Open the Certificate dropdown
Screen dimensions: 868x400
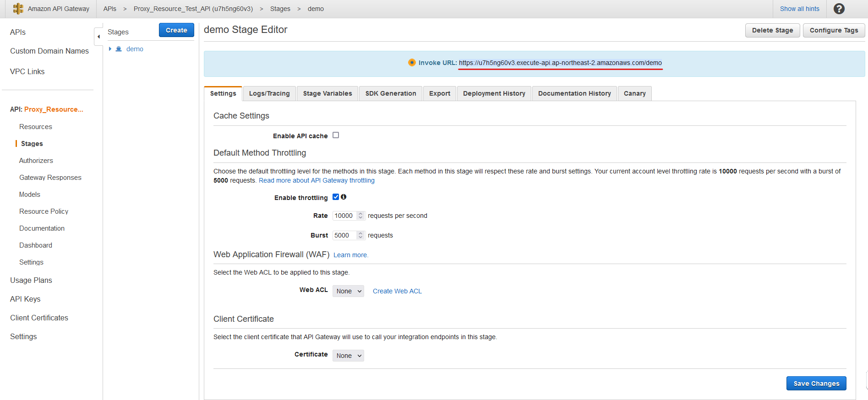tap(348, 356)
